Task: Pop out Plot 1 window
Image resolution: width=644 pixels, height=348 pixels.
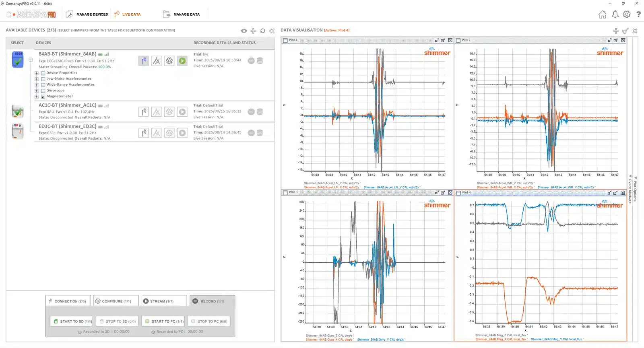Action: 443,40
